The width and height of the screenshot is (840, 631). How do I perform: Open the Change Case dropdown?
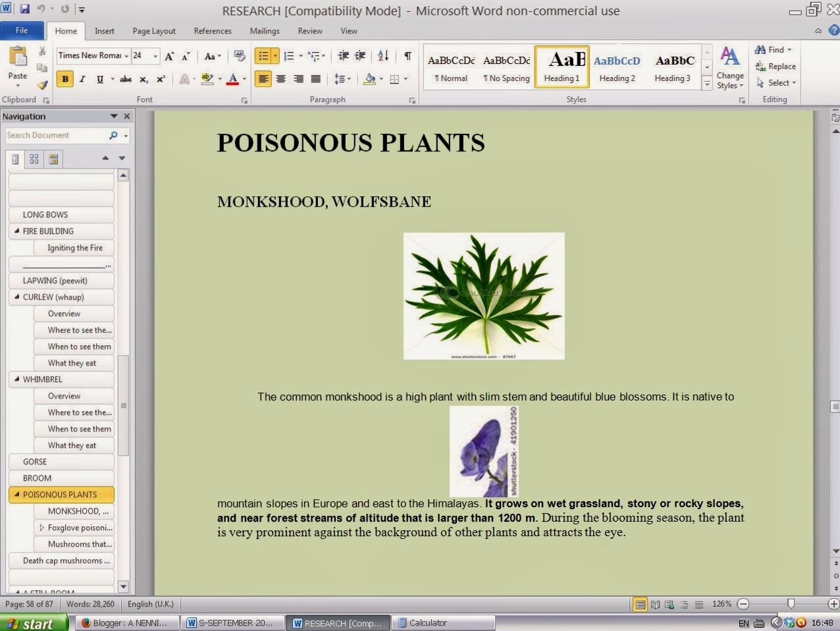coord(212,56)
